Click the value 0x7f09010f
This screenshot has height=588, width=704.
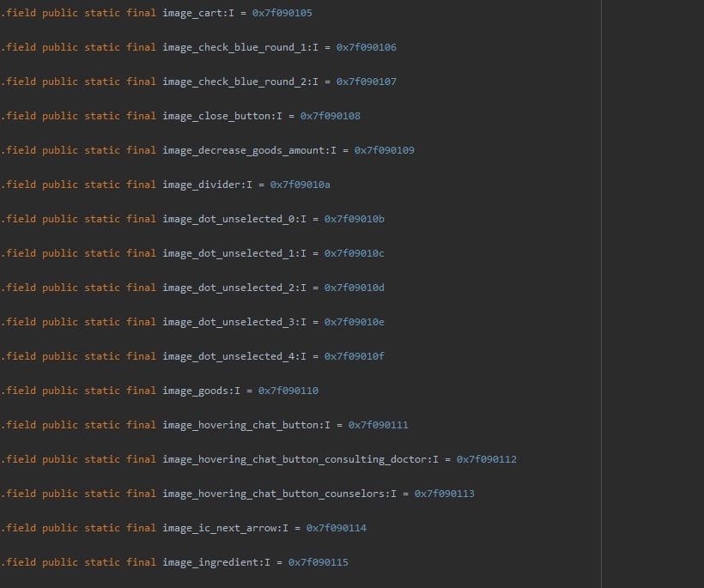355,356
